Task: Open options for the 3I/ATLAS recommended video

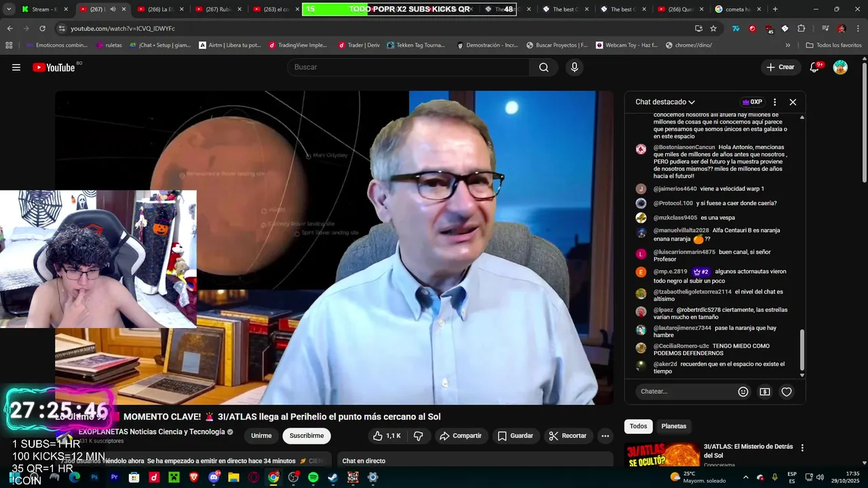Action: coord(802,448)
